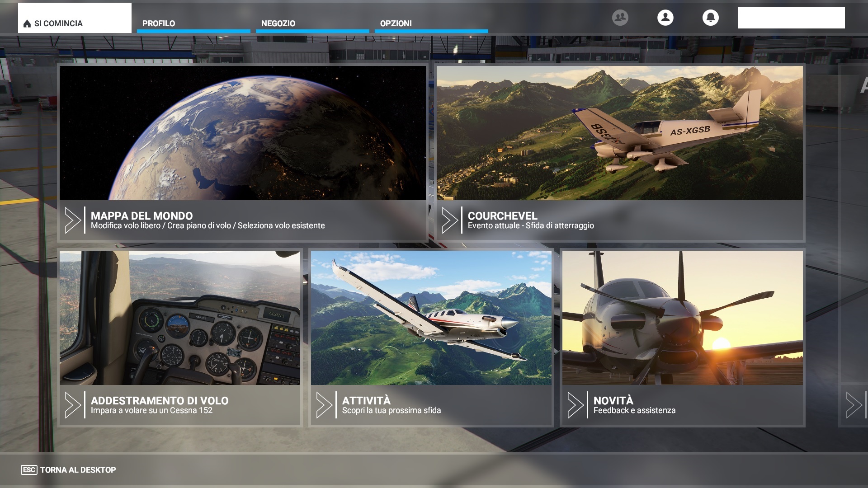868x488 pixels.
Task: Click the white plane over green valley image
Action: [x=431, y=318]
